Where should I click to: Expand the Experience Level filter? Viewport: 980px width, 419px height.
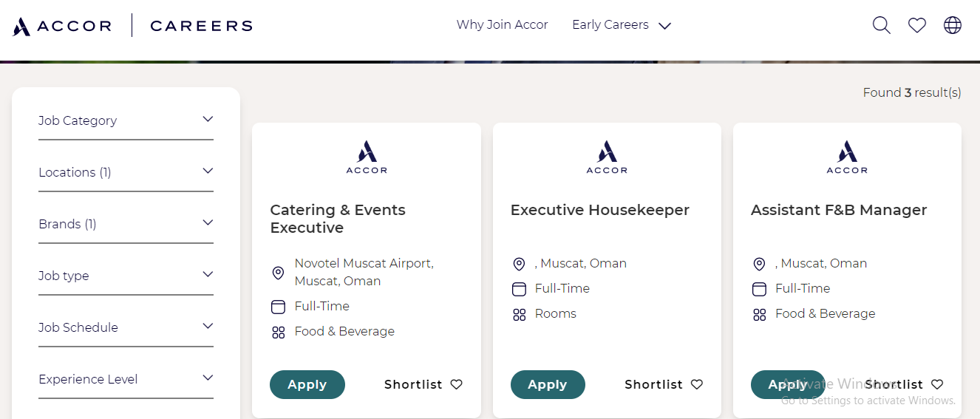pos(126,379)
